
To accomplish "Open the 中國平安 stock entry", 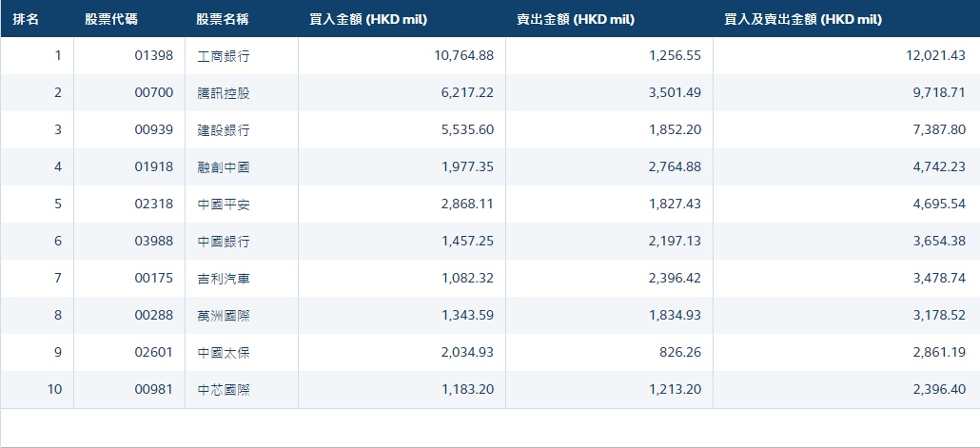I will [x=224, y=205].
